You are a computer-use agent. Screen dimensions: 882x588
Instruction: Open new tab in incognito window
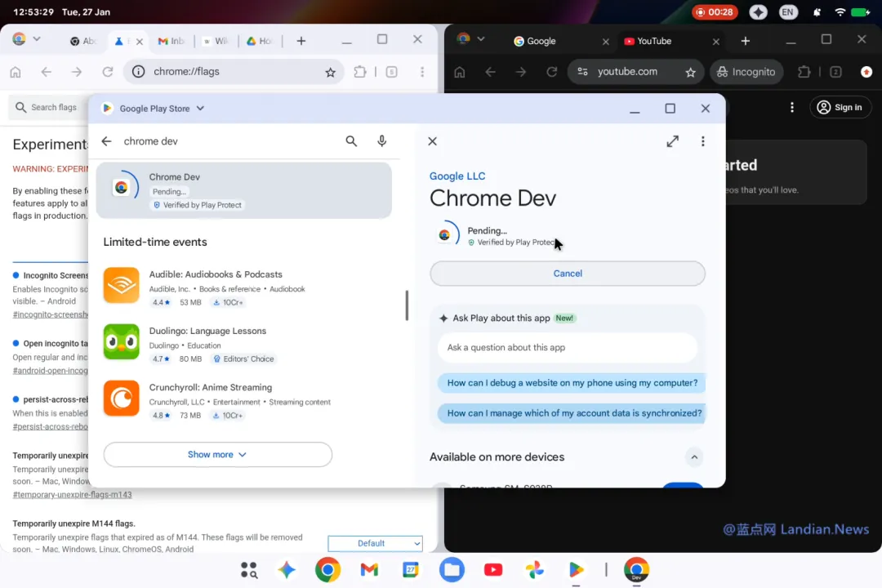pyautogui.click(x=746, y=41)
